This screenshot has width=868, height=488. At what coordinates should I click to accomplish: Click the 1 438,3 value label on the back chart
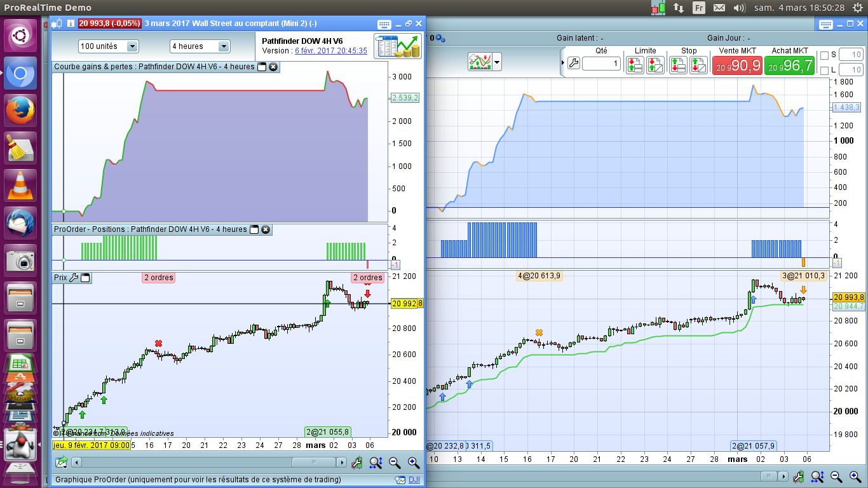pos(846,107)
